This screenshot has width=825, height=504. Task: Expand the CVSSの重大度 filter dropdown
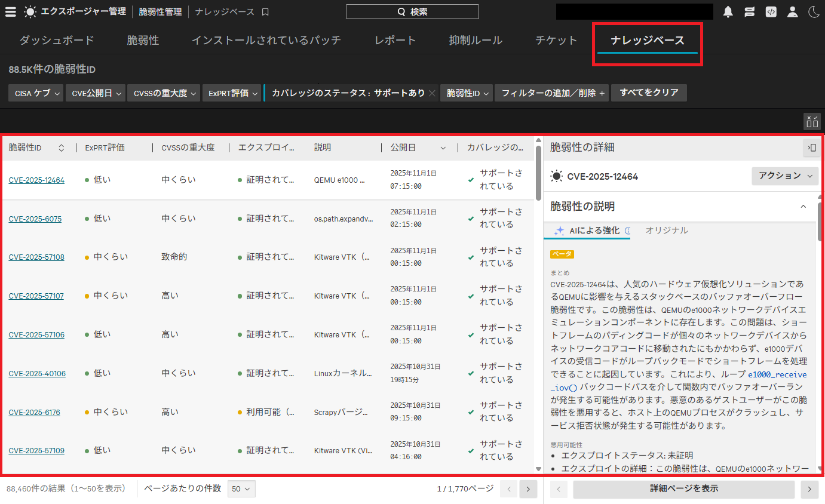(164, 93)
